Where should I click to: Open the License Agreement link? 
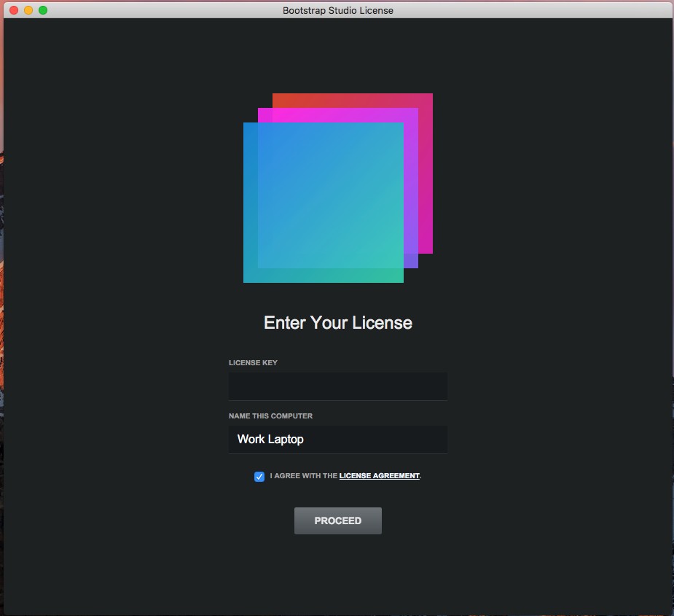379,476
